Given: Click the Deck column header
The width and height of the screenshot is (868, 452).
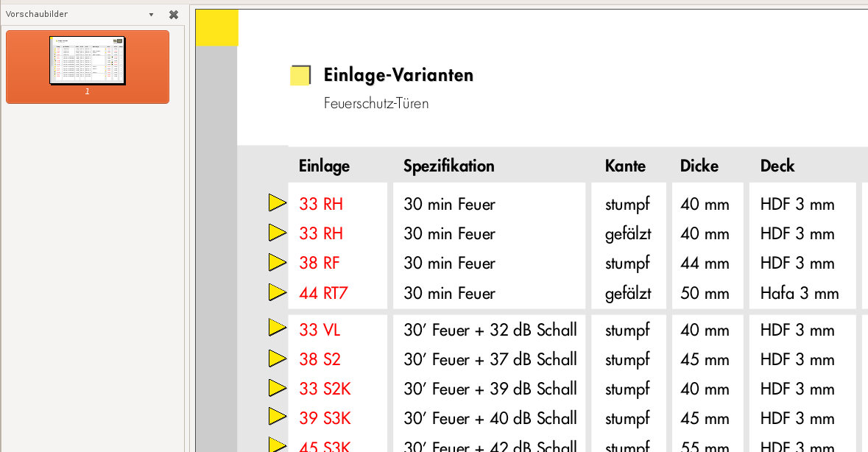Looking at the screenshot, I should coord(777,166).
